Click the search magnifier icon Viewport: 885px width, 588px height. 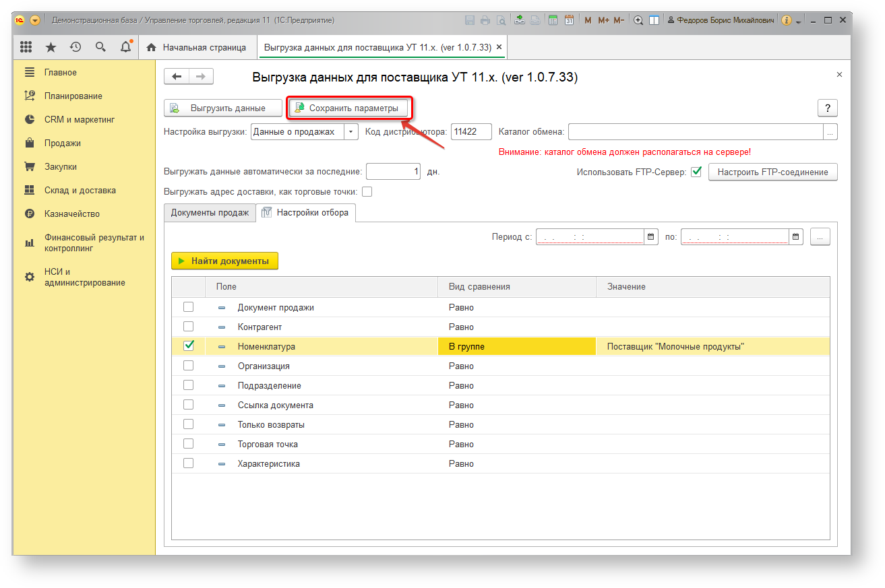[x=100, y=47]
